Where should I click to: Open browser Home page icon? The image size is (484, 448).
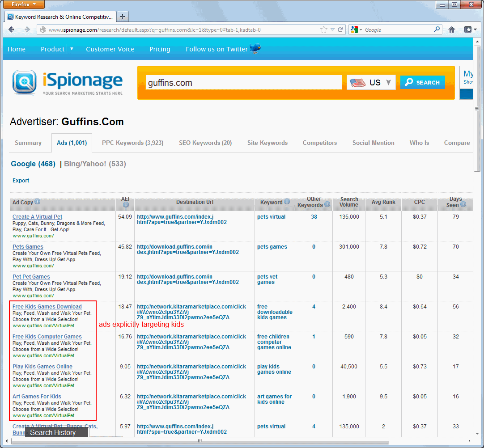pyautogui.click(x=452, y=30)
